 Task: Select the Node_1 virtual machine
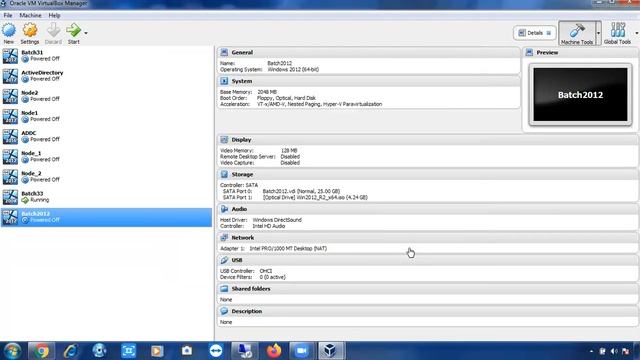tap(106, 156)
